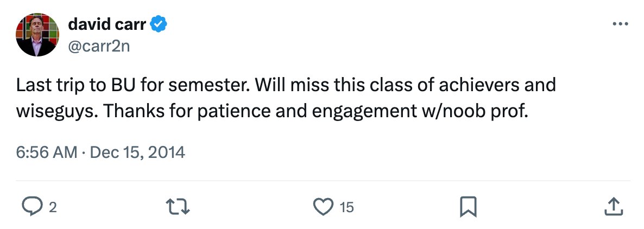Click the blue verified badge
Viewport: 644px width, 229px height.
(159, 24)
